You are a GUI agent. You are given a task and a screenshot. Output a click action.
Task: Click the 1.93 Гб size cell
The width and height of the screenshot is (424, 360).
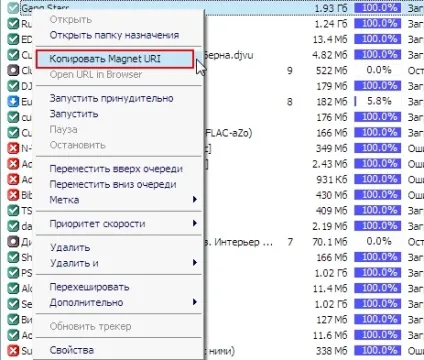tap(331, 8)
